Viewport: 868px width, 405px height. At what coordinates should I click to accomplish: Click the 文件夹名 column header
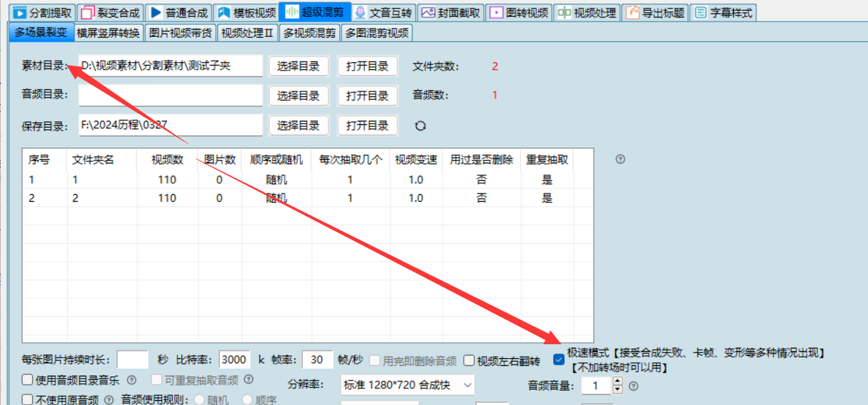(x=102, y=159)
